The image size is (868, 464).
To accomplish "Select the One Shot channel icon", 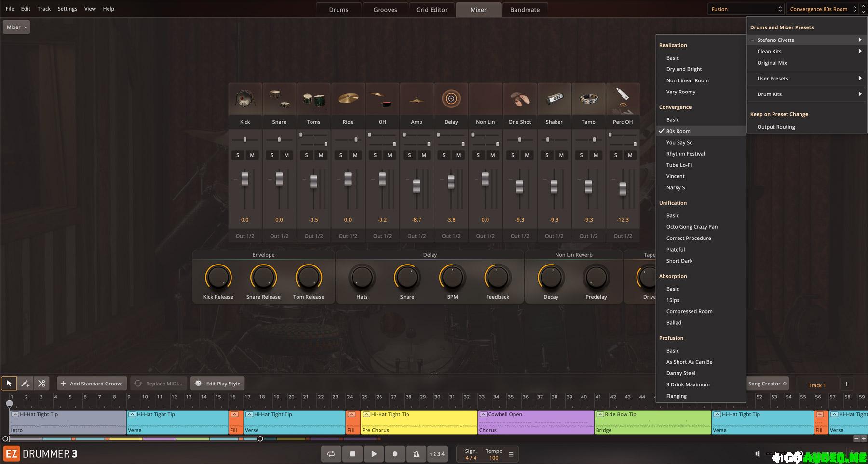I will [x=520, y=99].
